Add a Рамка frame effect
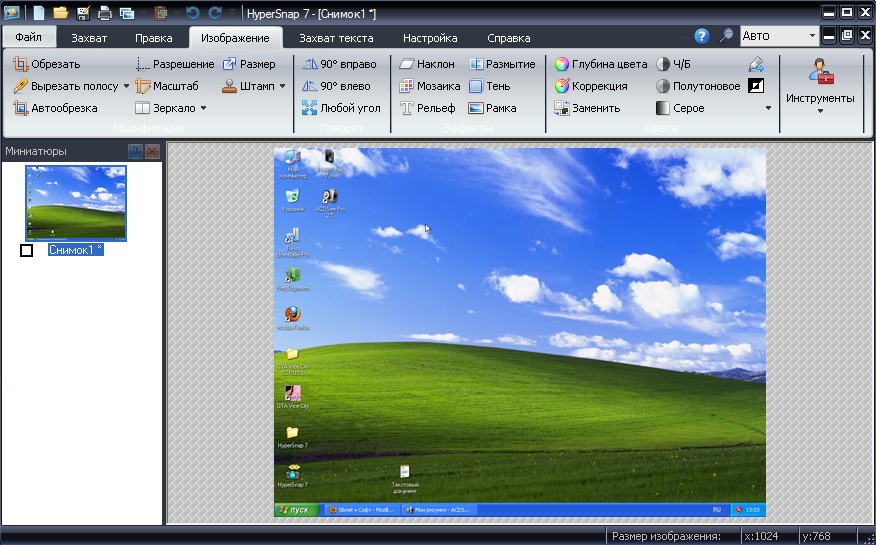876x545 pixels. [x=492, y=108]
